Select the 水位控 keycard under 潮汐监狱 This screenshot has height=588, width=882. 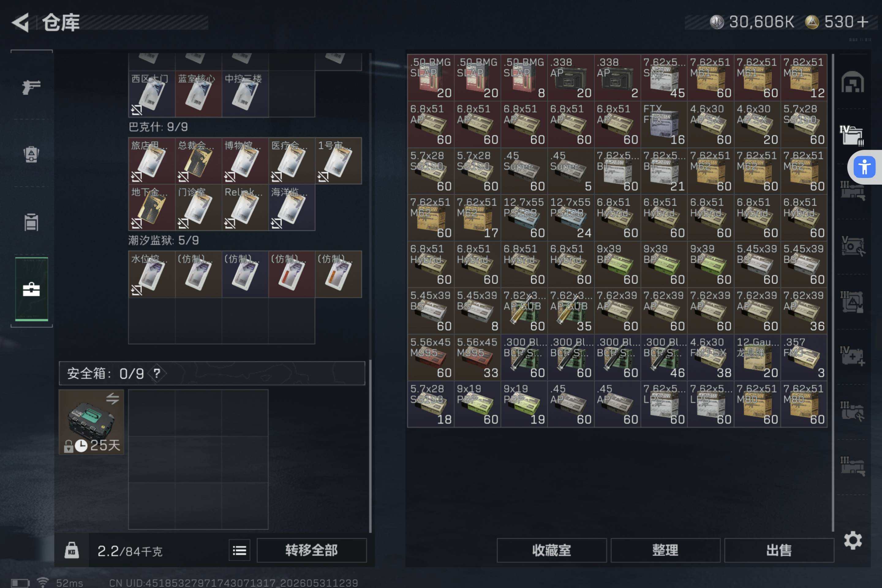coord(152,274)
